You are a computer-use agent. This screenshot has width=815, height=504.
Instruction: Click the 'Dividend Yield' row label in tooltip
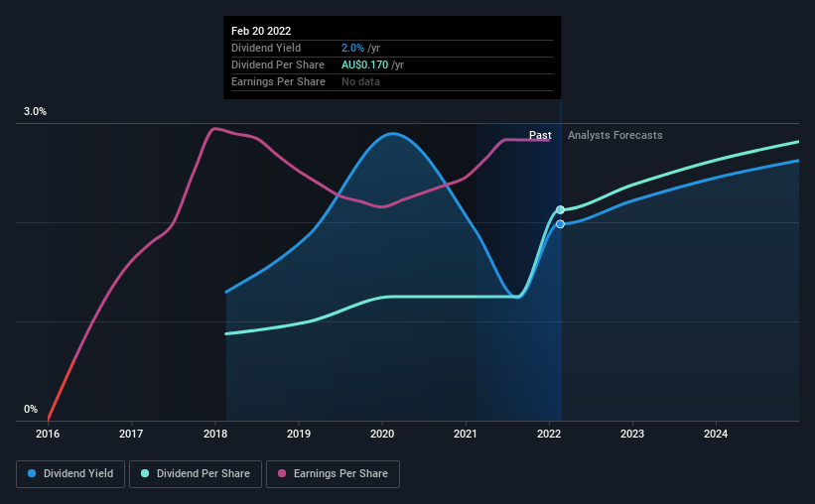[266, 48]
